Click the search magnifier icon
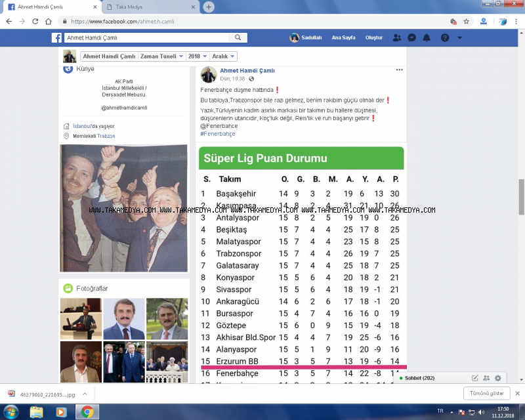The height and width of the screenshot is (420, 525). click(238, 37)
